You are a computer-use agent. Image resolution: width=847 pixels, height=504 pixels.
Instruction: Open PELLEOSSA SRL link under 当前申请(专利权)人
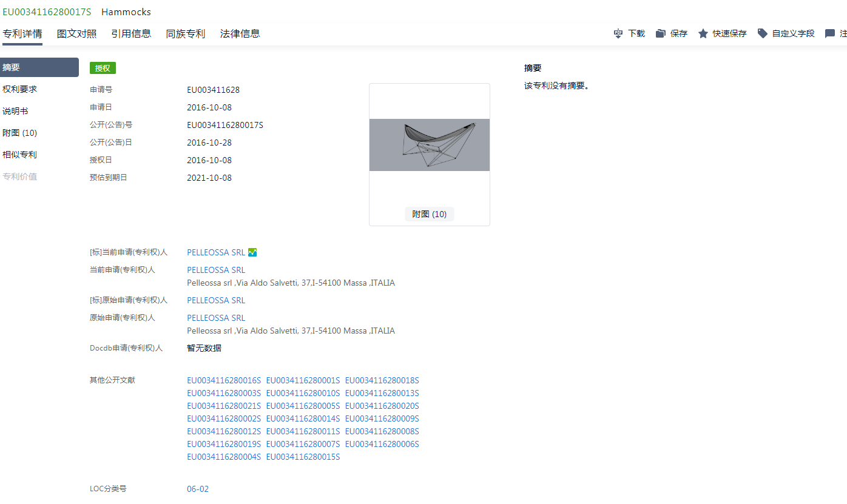pos(216,270)
